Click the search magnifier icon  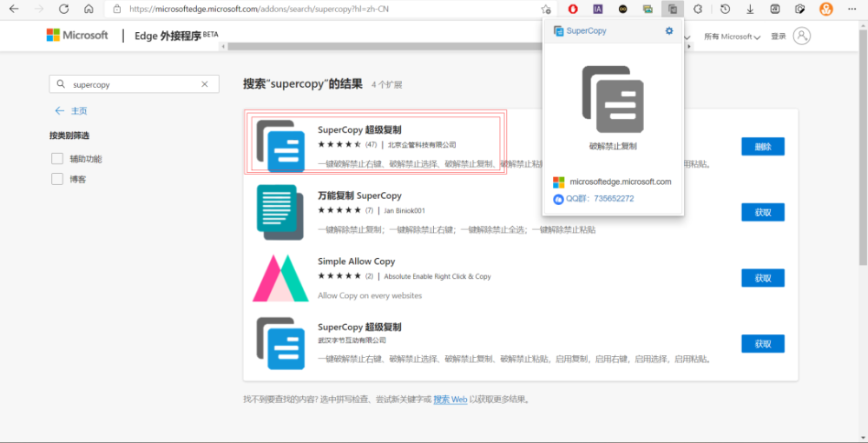pos(61,84)
